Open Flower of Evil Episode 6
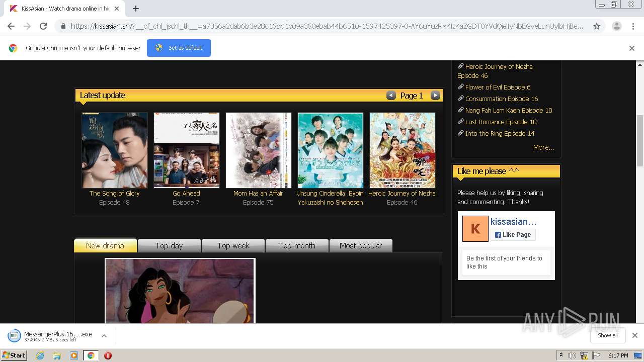Screen dimensions: 644x362 click(x=498, y=87)
